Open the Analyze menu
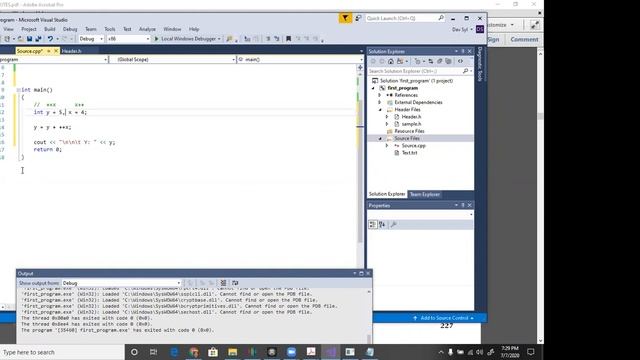Image resolution: width=640 pixels, height=360 pixels. tap(147, 29)
